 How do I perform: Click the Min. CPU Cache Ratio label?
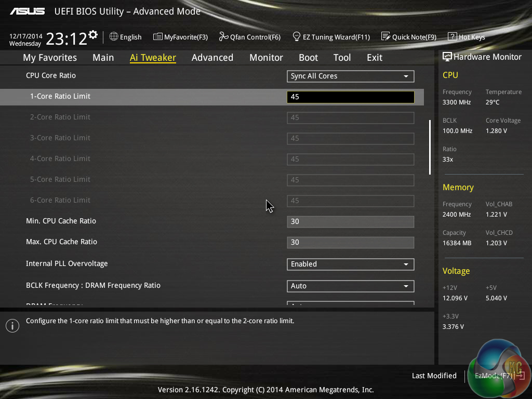click(61, 221)
